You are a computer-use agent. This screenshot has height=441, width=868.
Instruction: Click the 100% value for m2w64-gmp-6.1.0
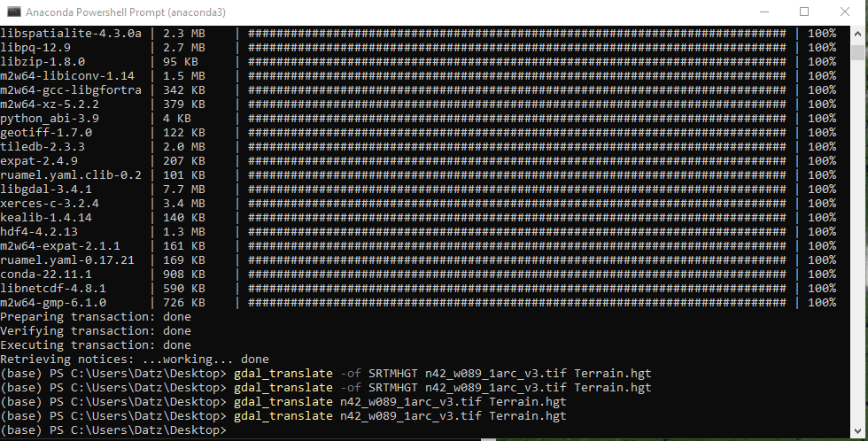pos(822,303)
